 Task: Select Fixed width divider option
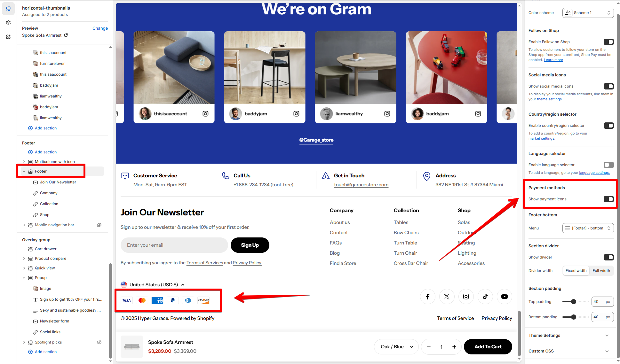pyautogui.click(x=576, y=271)
